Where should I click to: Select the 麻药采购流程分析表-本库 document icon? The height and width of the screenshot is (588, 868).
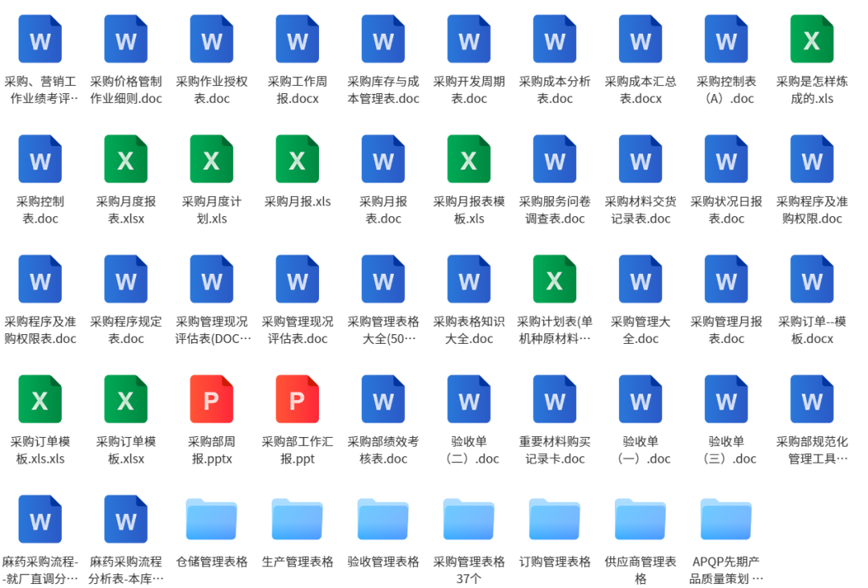tap(125, 519)
